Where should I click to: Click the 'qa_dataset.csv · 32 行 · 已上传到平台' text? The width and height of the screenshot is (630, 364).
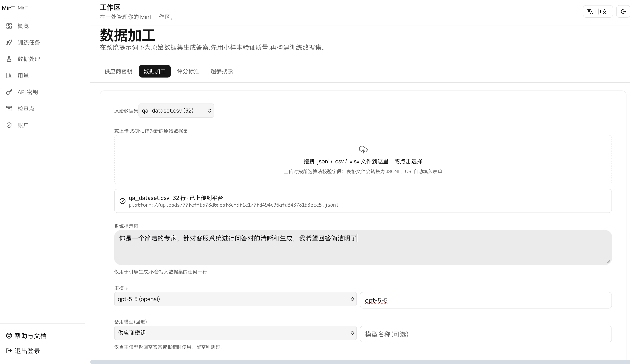(x=176, y=198)
